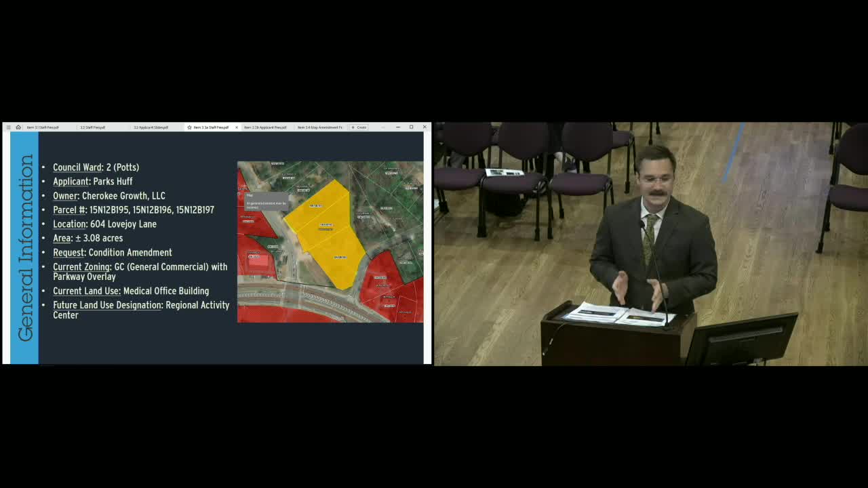868x488 pixels.
Task: Click the 'Council Ward' label on slide
Action: click(78, 167)
